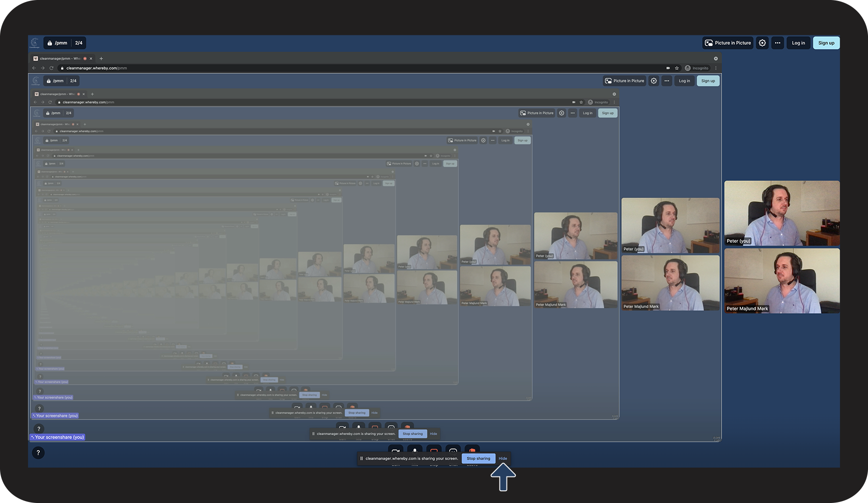Click the bottom banner text 'cleanmanager.whereby.com is sharing your screen.'
Viewport: 868px width, 503px height.
tap(412, 458)
